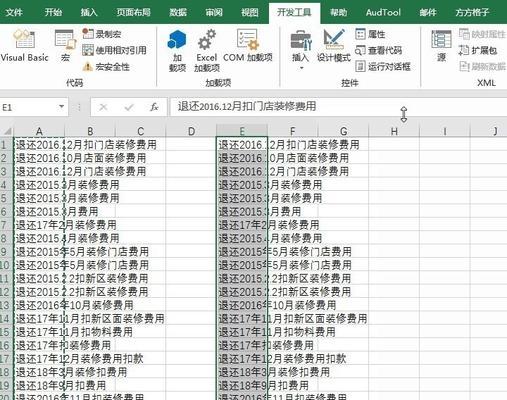Click cell E13 退还2016年10月装修费用
Viewport: 507px width, 400px height.
[242, 305]
